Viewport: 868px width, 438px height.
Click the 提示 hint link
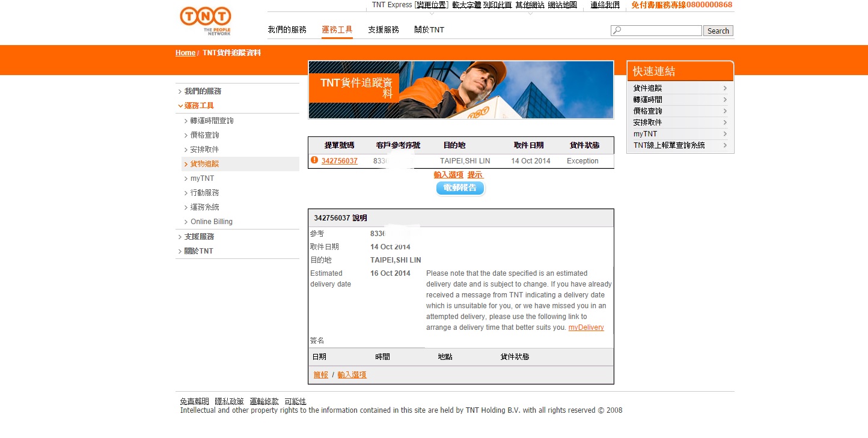(x=475, y=175)
